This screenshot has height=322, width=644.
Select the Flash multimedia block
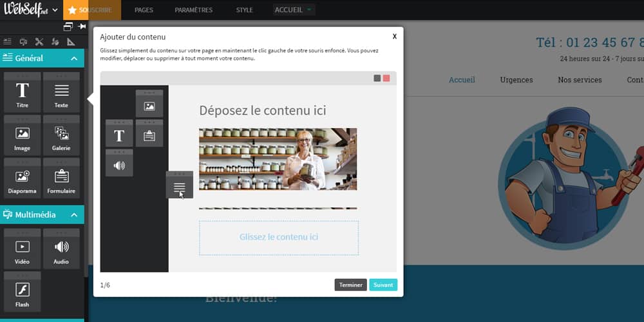(x=22, y=292)
